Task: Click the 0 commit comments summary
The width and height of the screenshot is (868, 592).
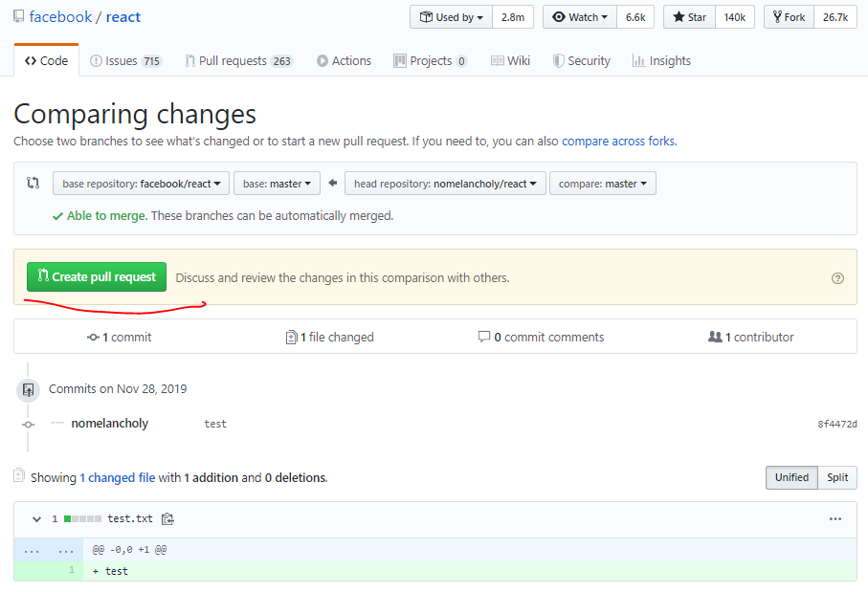Action: (541, 337)
